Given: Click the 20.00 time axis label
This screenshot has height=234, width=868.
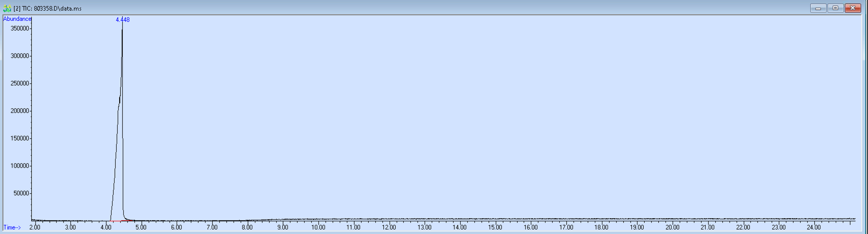Looking at the screenshot, I should pyautogui.click(x=673, y=227).
